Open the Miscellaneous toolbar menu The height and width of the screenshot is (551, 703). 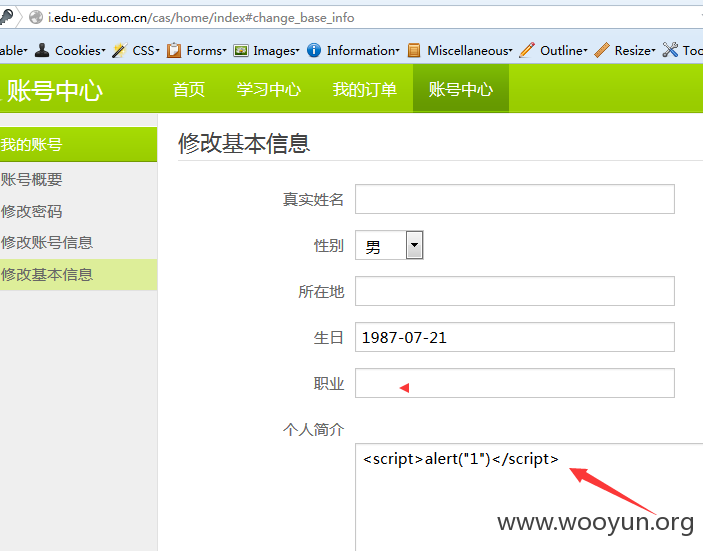point(470,51)
